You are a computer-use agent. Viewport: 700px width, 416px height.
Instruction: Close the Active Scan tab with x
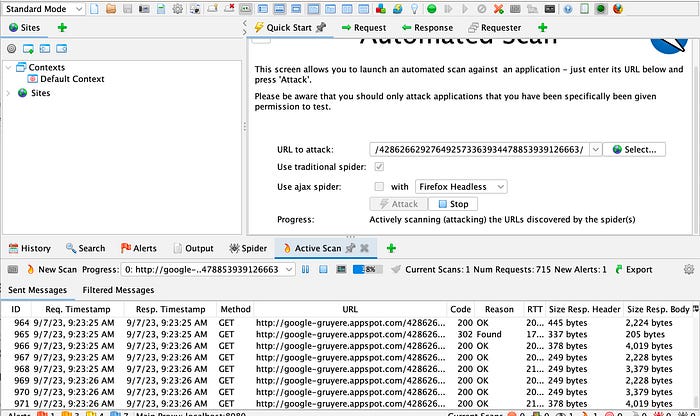[364, 248]
